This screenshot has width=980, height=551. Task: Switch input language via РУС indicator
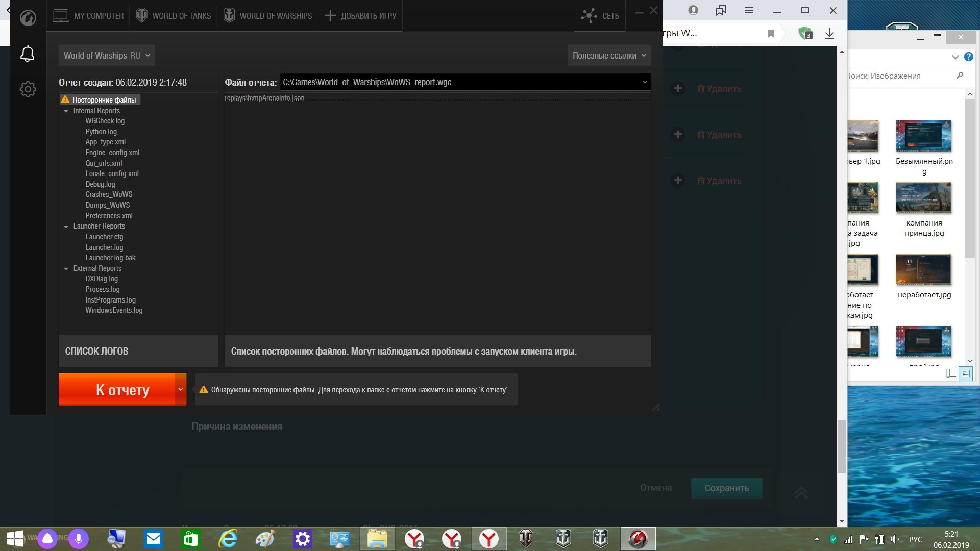pyautogui.click(x=916, y=539)
